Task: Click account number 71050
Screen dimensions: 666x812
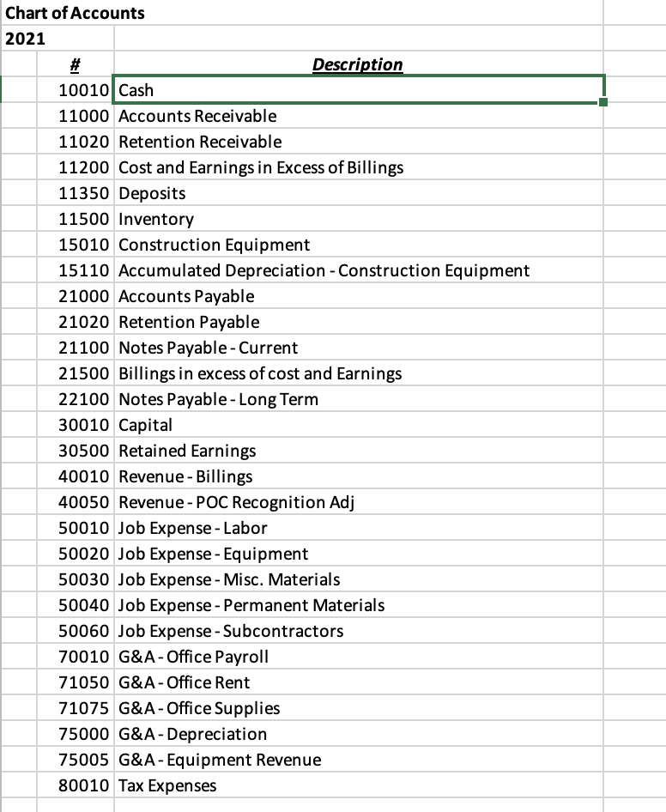Action: [x=75, y=682]
